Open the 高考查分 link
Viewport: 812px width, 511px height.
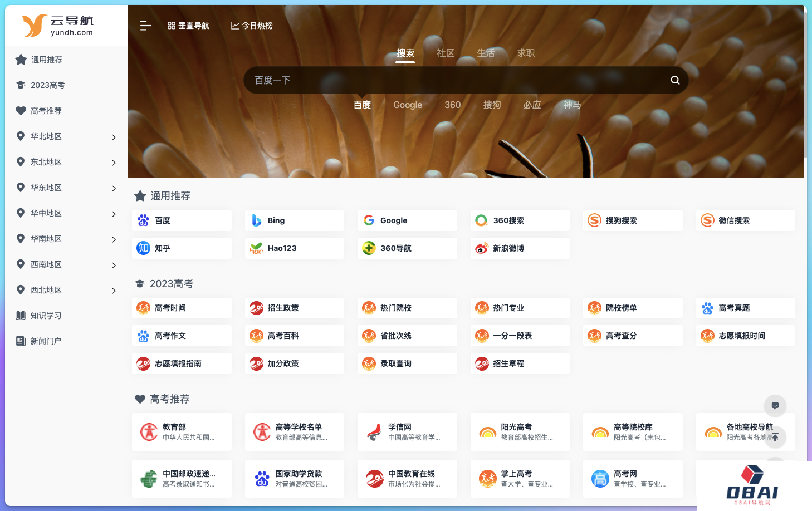pyautogui.click(x=632, y=336)
